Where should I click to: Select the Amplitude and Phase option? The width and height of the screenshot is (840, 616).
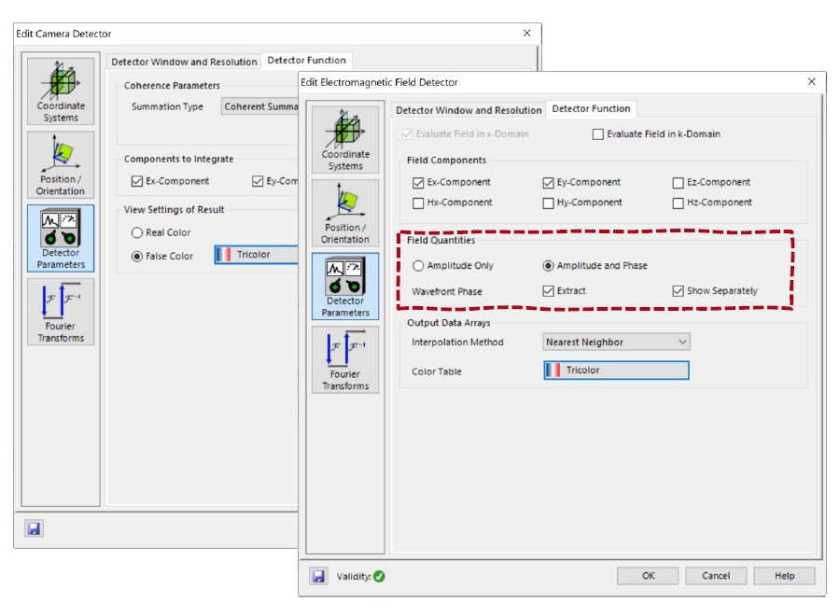point(548,266)
